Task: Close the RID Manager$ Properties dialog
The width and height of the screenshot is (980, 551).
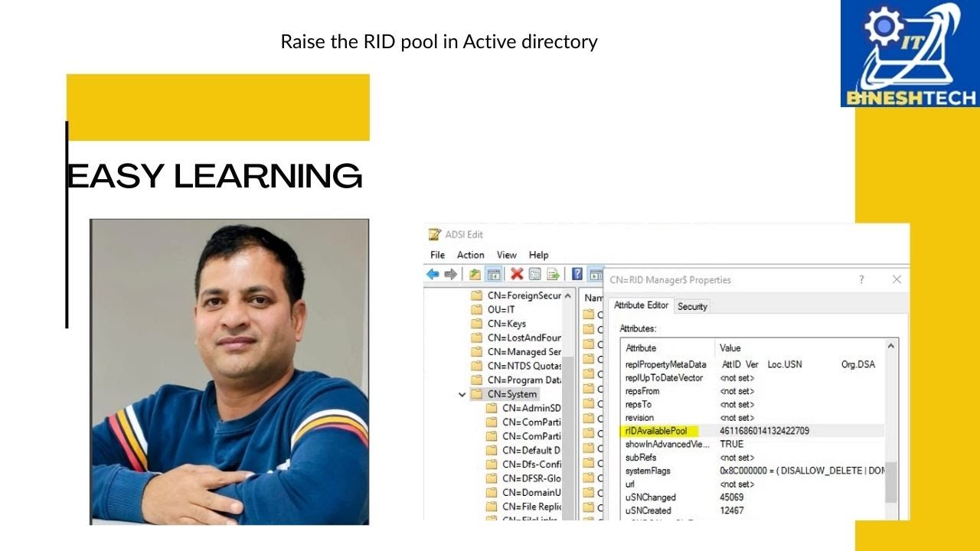Action: [897, 280]
